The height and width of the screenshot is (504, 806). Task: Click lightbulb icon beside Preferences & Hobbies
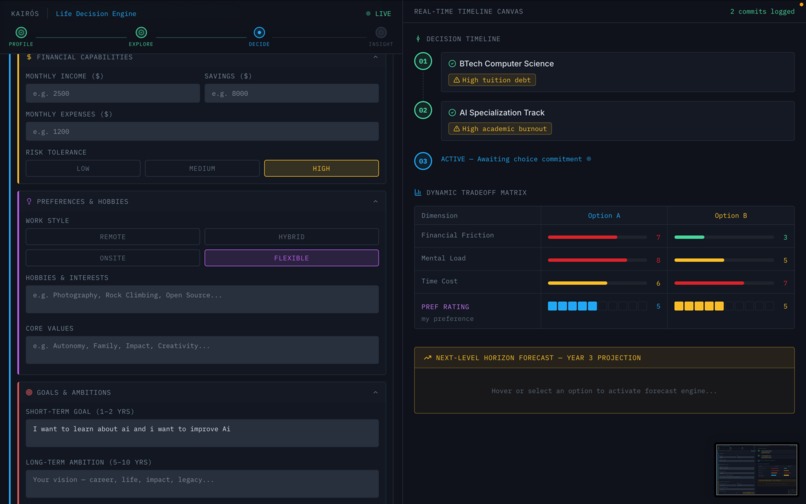[x=29, y=201]
